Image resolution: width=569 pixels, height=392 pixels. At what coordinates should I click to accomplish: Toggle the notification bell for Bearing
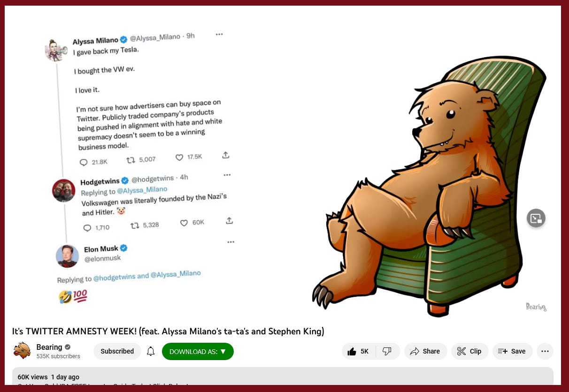151,351
